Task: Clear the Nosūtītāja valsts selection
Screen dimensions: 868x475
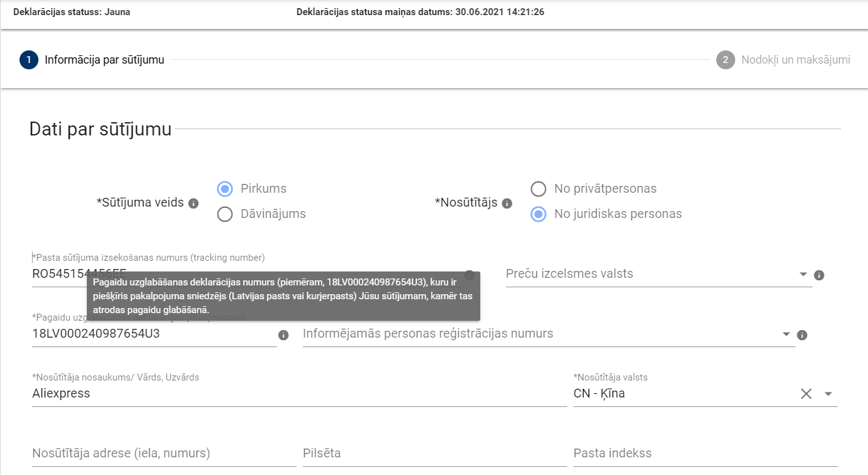Action: click(x=806, y=394)
